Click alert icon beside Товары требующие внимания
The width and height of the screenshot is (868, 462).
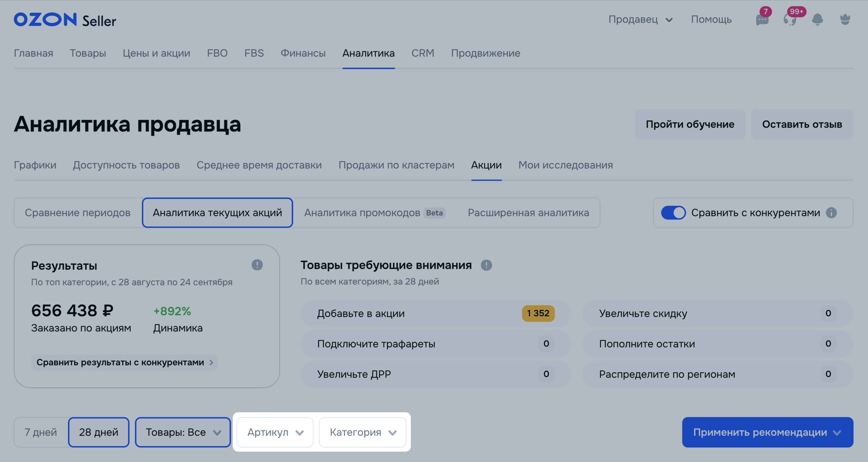pos(486,265)
